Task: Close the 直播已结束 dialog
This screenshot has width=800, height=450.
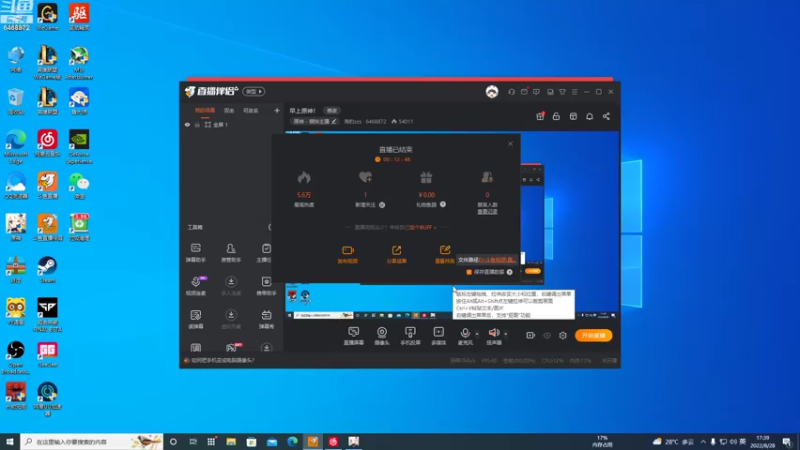Action: click(x=510, y=144)
